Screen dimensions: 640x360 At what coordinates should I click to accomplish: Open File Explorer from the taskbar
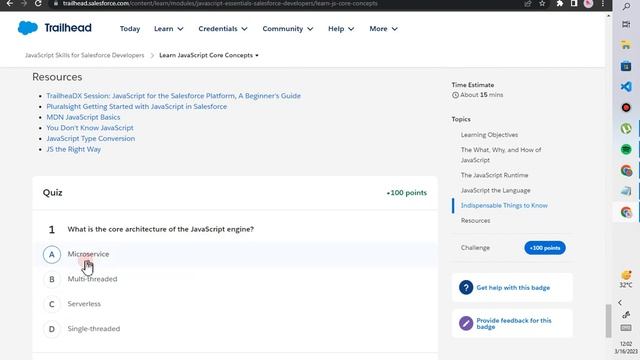[x=626, y=45]
